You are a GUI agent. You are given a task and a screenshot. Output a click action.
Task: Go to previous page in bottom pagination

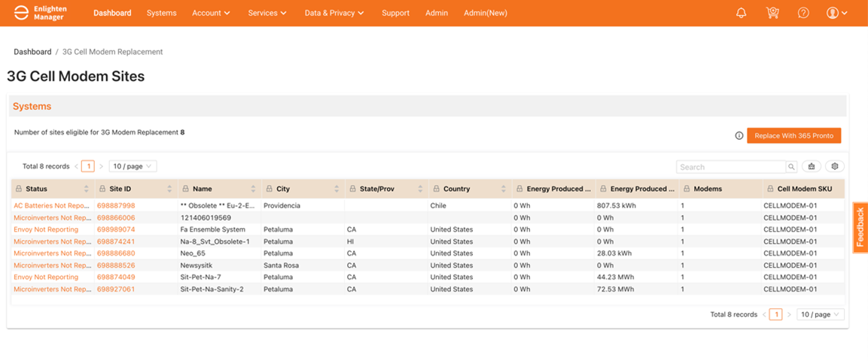(764, 314)
